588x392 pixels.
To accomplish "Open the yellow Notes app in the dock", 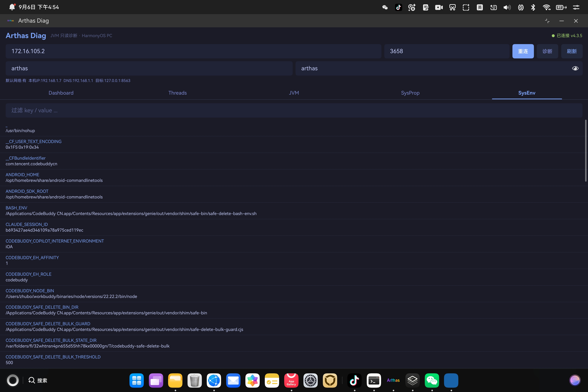I will click(x=272, y=380).
